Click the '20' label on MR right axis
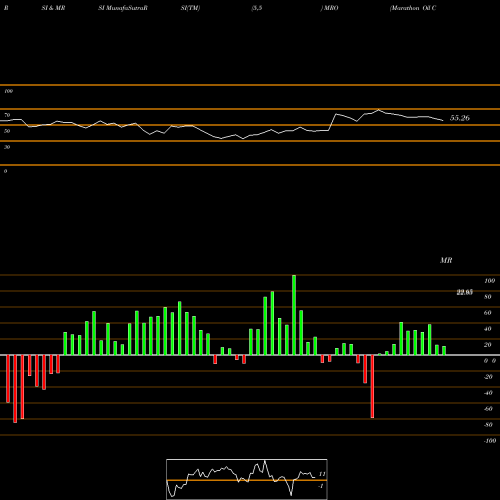This screenshot has width=500, height=500. click(488, 345)
